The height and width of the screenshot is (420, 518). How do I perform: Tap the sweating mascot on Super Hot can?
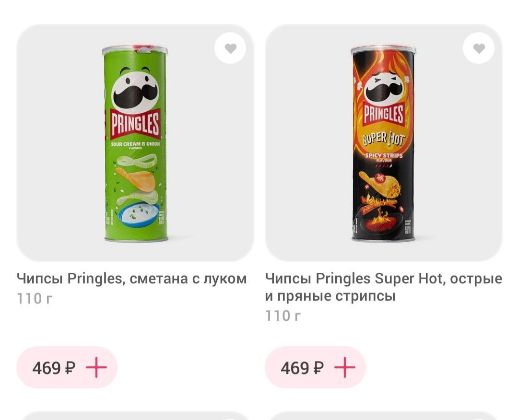click(384, 86)
